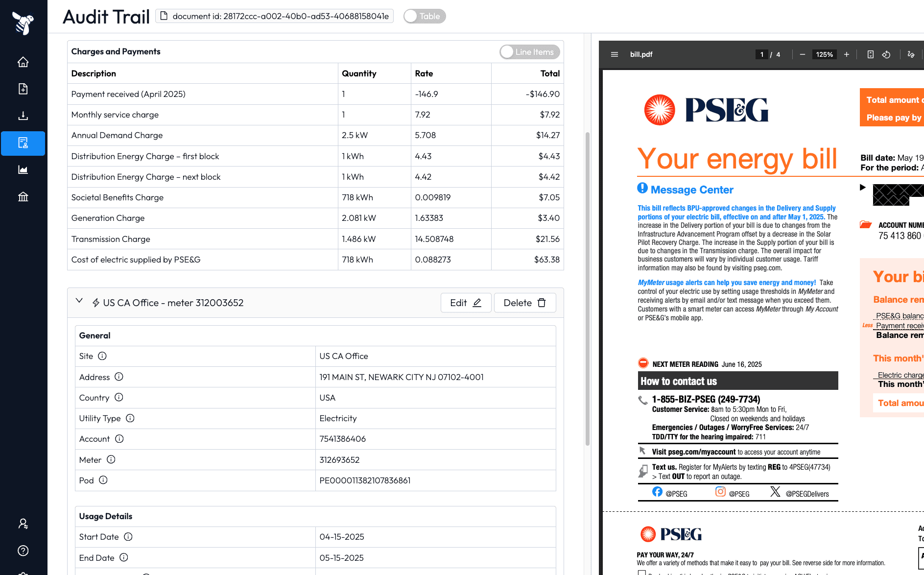Select the PDF draw annotation tool
Image resolution: width=924 pixels, height=575 pixels.
pyautogui.click(x=911, y=54)
